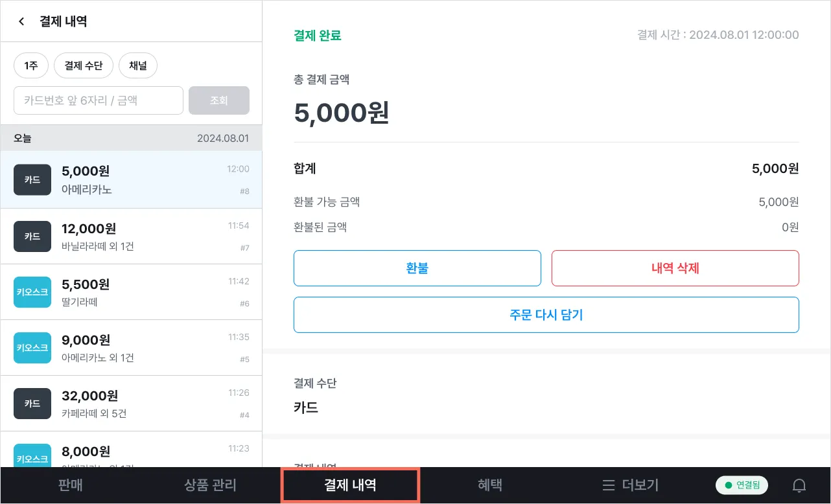This screenshot has height=504, width=831.
Task: Open the 혜택 tab
Action: [490, 485]
